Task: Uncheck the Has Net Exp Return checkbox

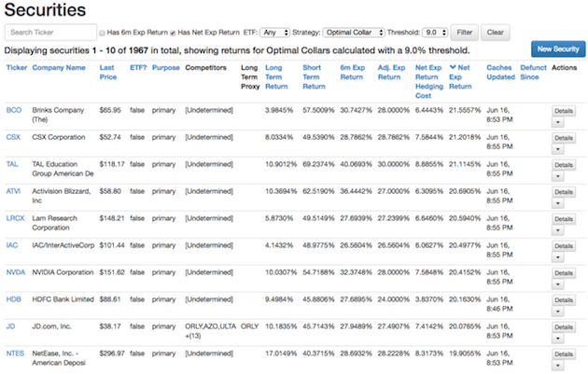Action: 172,33
